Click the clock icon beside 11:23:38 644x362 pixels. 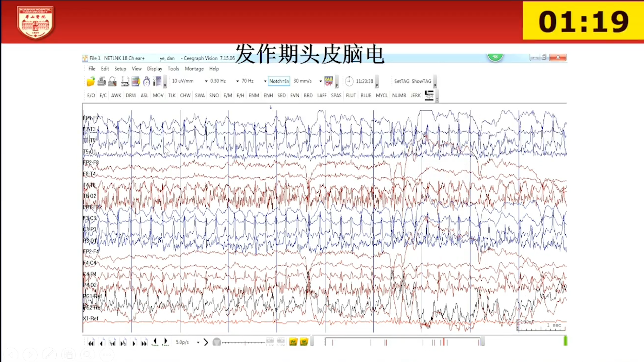(x=349, y=81)
